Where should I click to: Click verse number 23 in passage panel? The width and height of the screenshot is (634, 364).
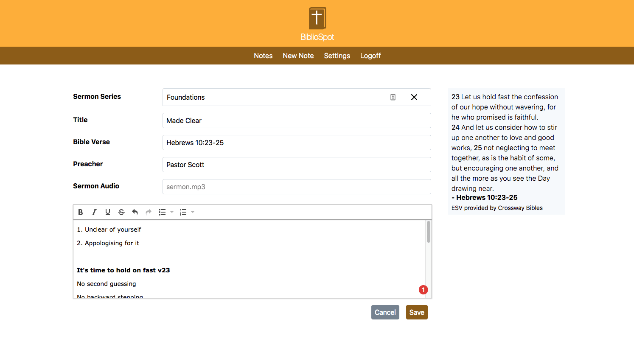coord(455,97)
